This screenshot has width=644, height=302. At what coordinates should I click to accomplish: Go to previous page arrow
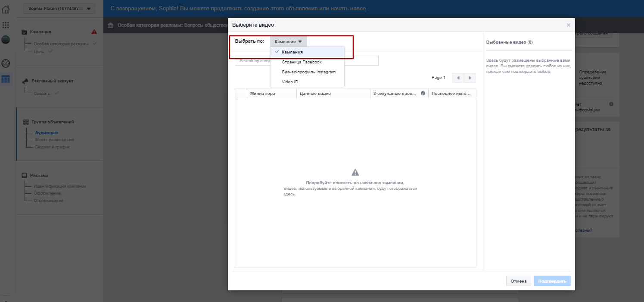(x=458, y=78)
